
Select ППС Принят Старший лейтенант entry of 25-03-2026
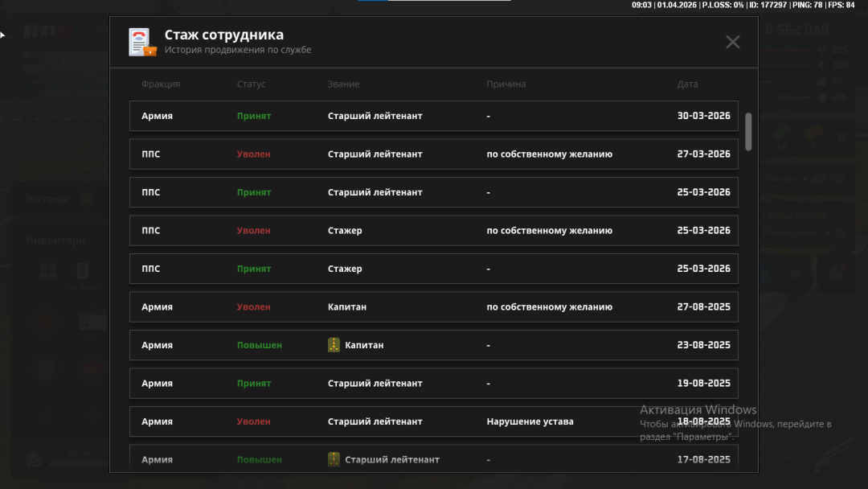(433, 192)
